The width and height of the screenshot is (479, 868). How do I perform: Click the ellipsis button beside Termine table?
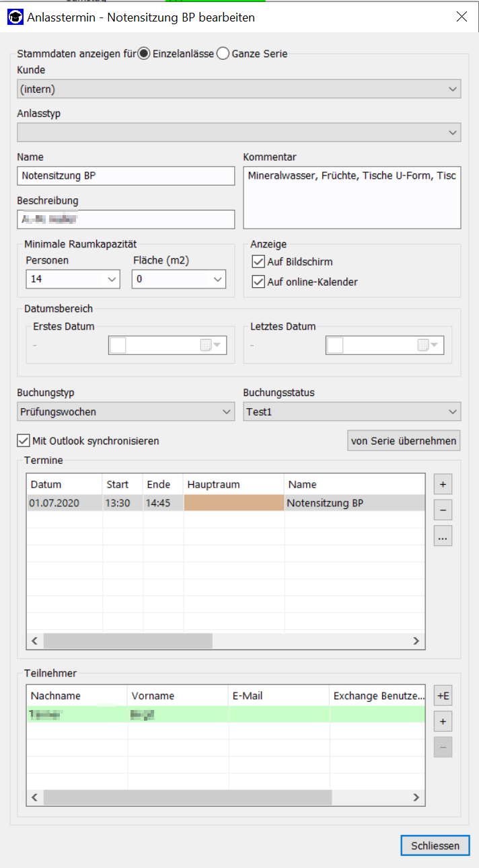(443, 536)
